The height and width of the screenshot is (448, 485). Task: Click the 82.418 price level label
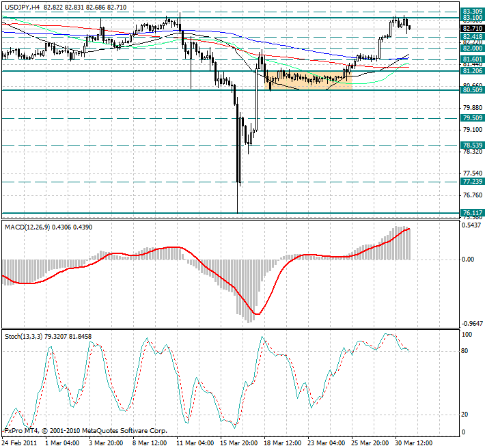[x=472, y=37]
